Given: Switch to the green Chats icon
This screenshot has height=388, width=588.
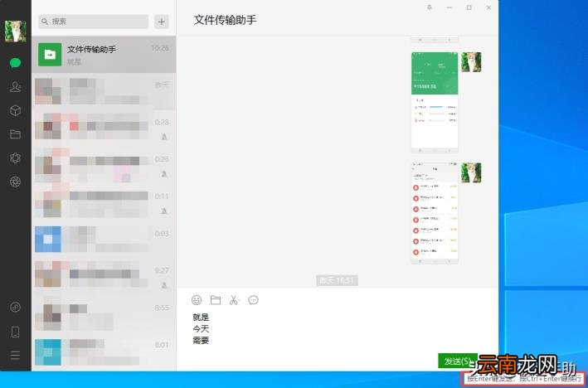Looking at the screenshot, I should (x=16, y=63).
